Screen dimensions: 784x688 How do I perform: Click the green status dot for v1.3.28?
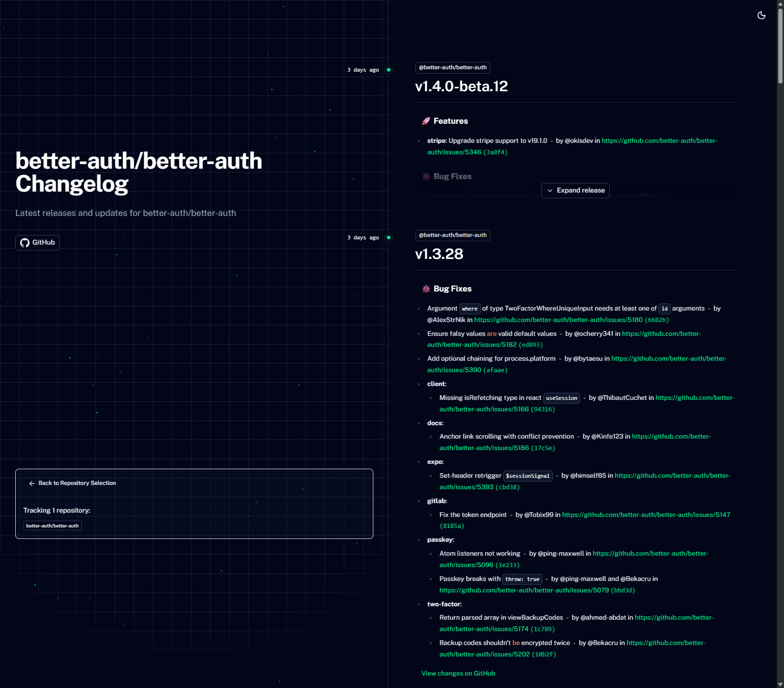click(x=388, y=237)
